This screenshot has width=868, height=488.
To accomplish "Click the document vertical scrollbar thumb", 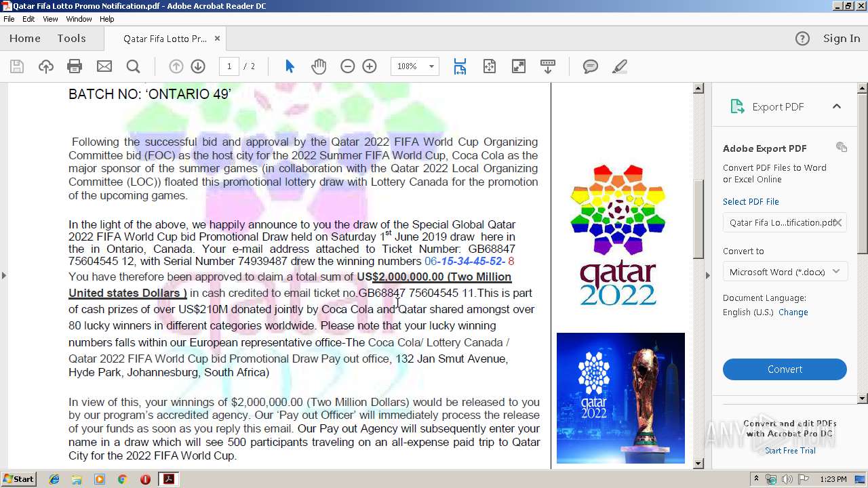I will pos(698,220).
